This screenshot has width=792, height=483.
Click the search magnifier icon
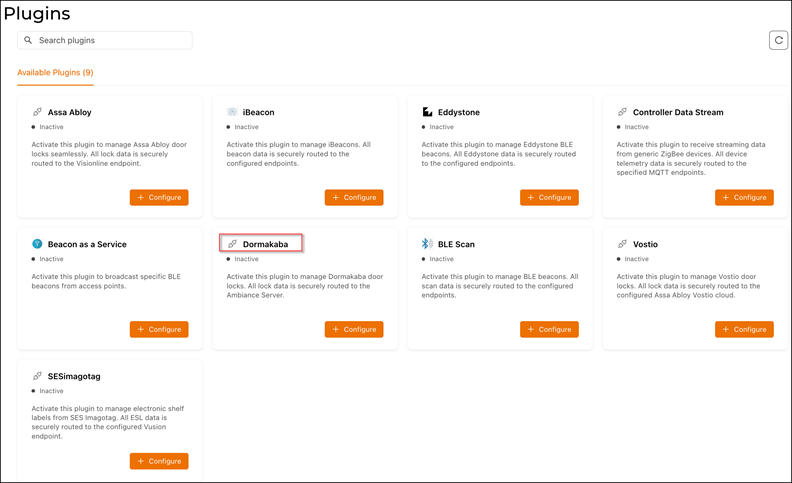point(28,40)
